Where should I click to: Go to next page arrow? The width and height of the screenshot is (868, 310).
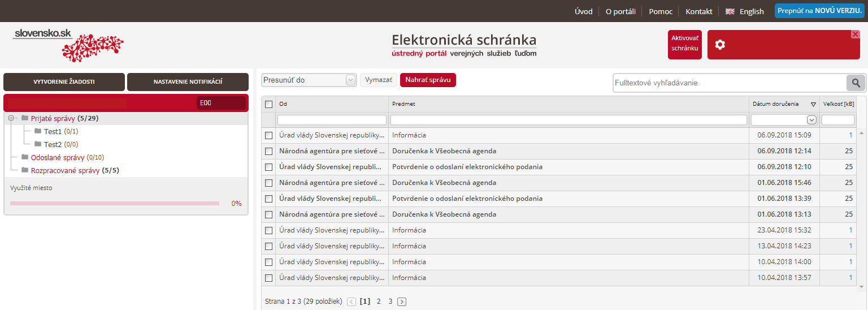click(402, 302)
